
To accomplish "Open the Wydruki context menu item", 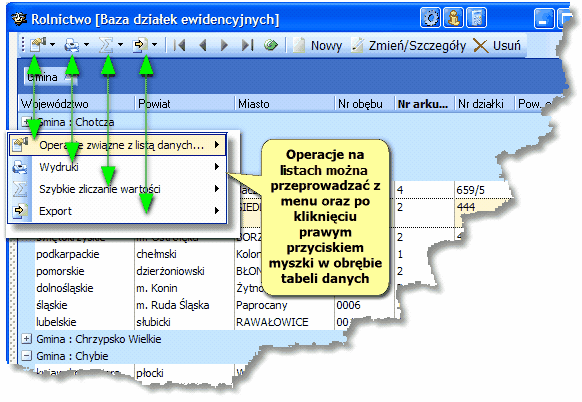I will pyautogui.click(x=118, y=167).
